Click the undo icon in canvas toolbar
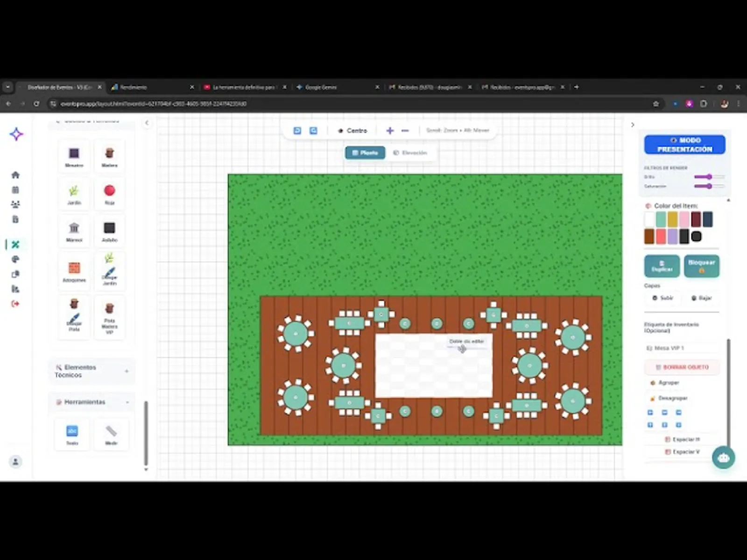747x560 pixels. tap(297, 131)
